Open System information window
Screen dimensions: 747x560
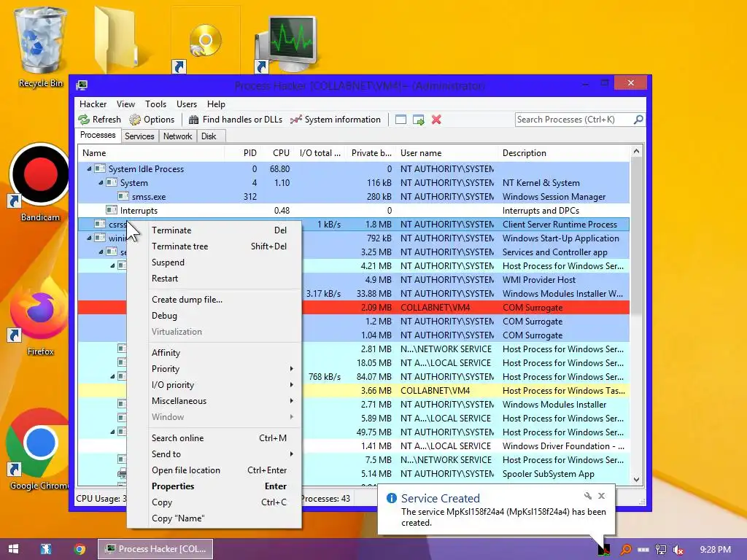click(x=336, y=120)
